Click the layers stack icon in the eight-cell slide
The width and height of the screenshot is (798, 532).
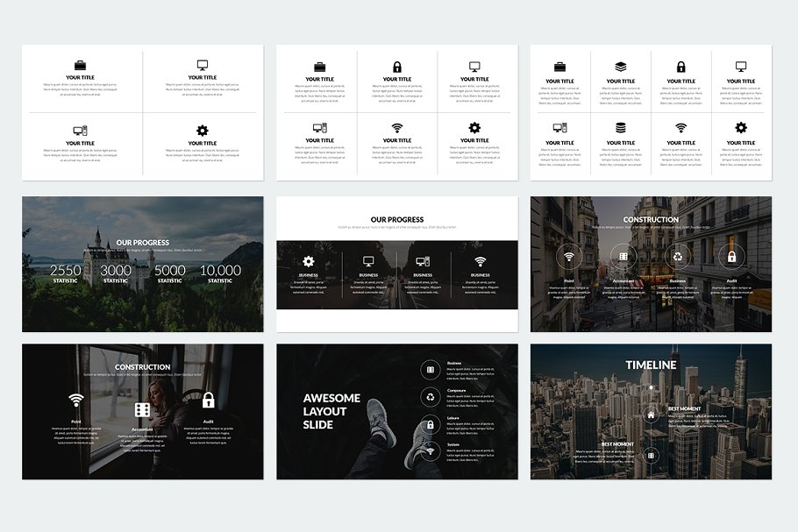point(620,67)
